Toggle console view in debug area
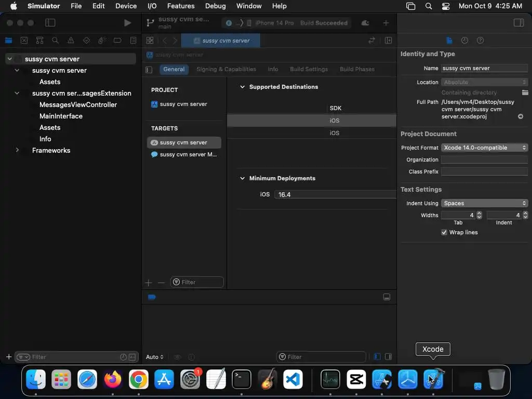This screenshot has height=399, width=532. click(389, 356)
